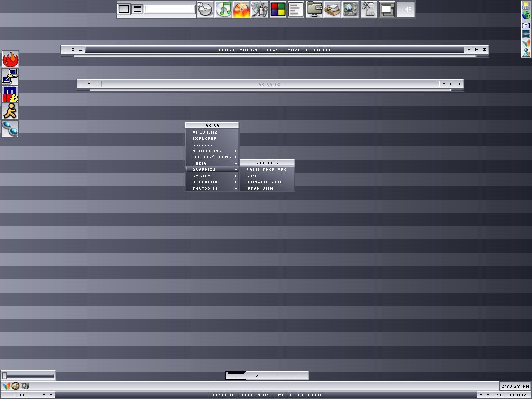Open the wrench and screwdriver tools icon
Image resolution: width=532 pixels, height=399 pixels.
coord(368,9)
